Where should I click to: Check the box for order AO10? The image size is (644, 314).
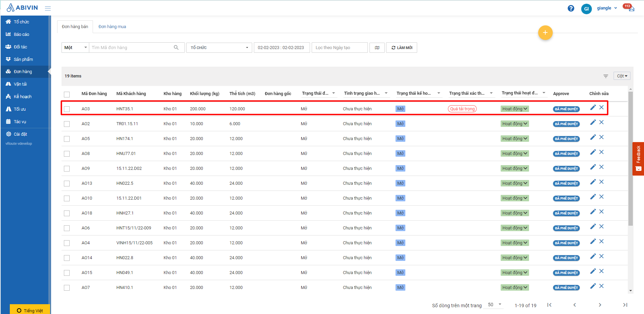pos(67,198)
